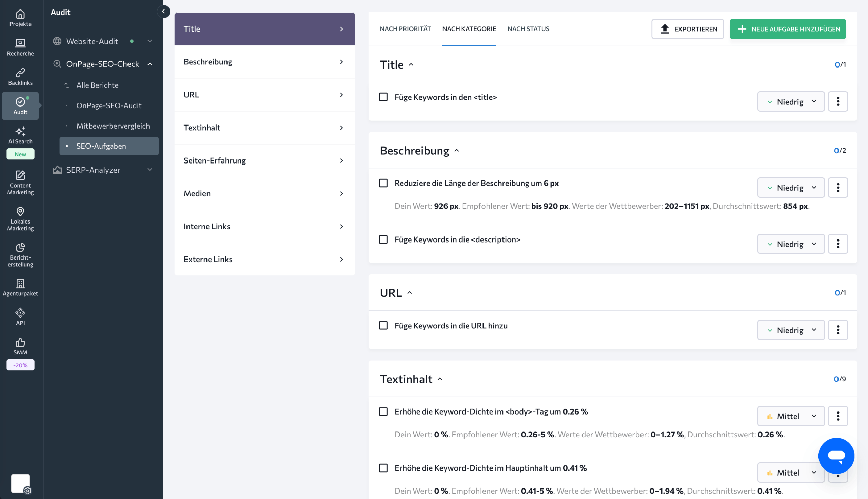Open OnPage-SEO-Audit in sidebar

point(109,105)
